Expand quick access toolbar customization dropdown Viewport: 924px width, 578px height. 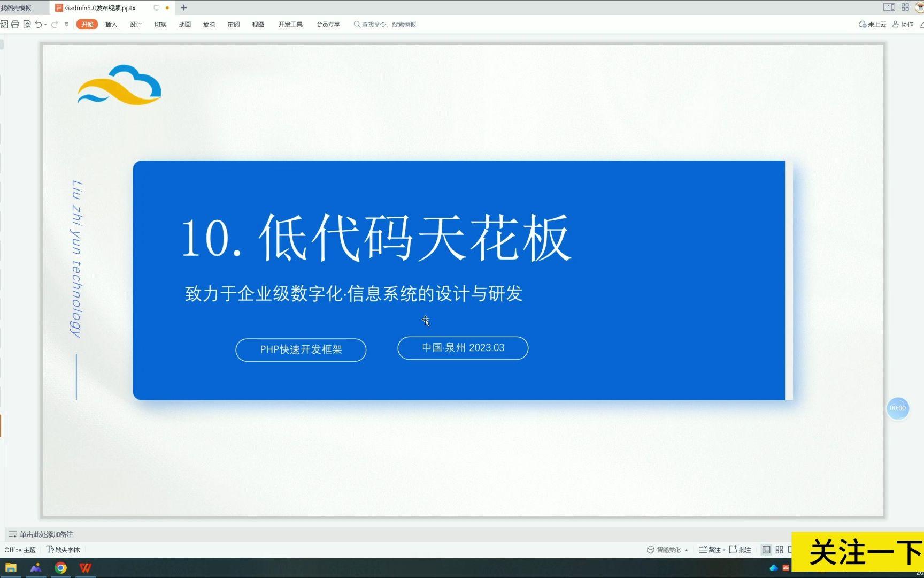click(x=66, y=24)
